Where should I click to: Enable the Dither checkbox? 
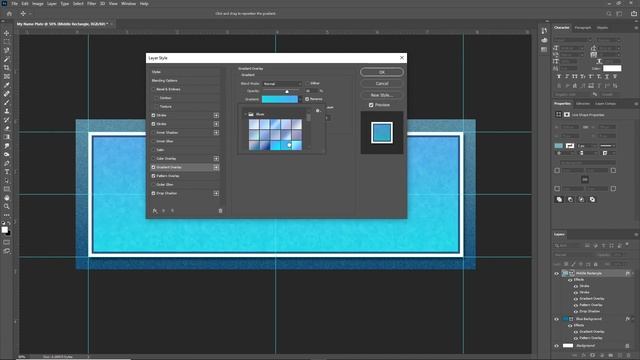pos(307,83)
